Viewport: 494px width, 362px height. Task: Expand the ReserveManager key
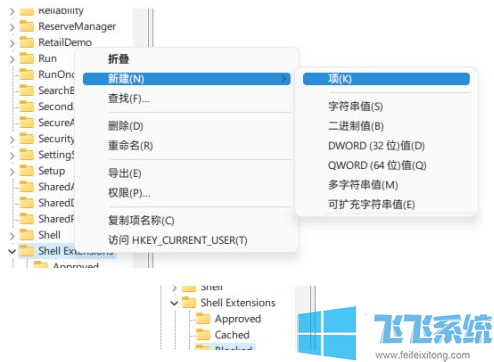pyautogui.click(x=12, y=27)
